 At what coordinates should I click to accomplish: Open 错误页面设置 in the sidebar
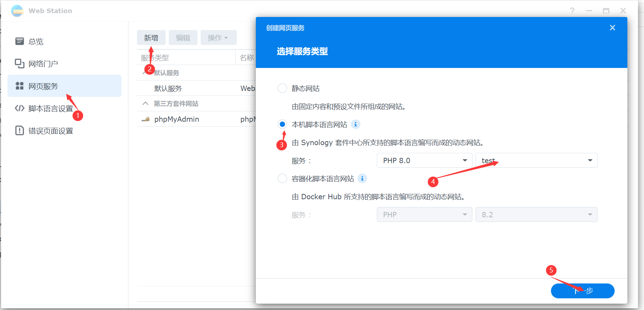click(64, 131)
